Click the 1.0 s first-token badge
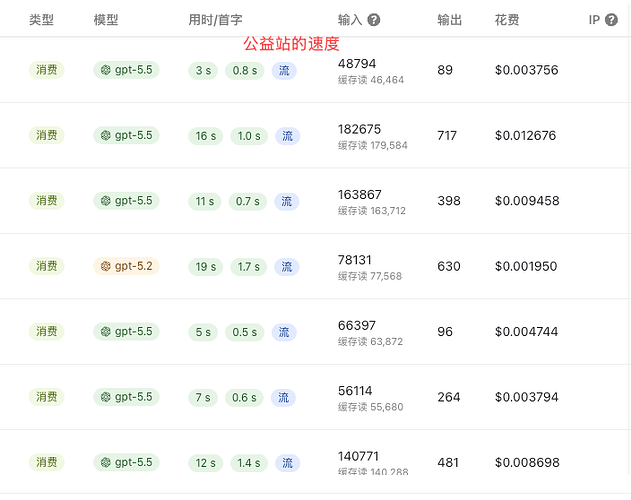631x500 pixels. pyautogui.click(x=249, y=136)
